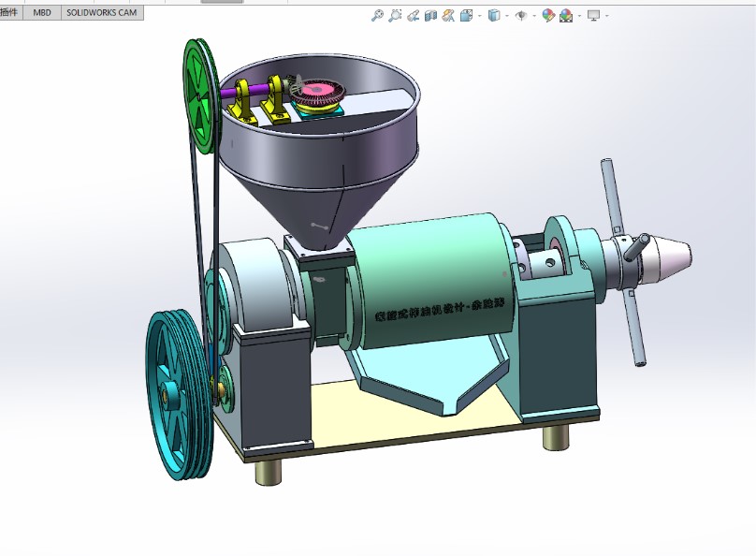The height and width of the screenshot is (556, 756).
Task: Switch to the MBD tab
Action: pyautogui.click(x=42, y=12)
